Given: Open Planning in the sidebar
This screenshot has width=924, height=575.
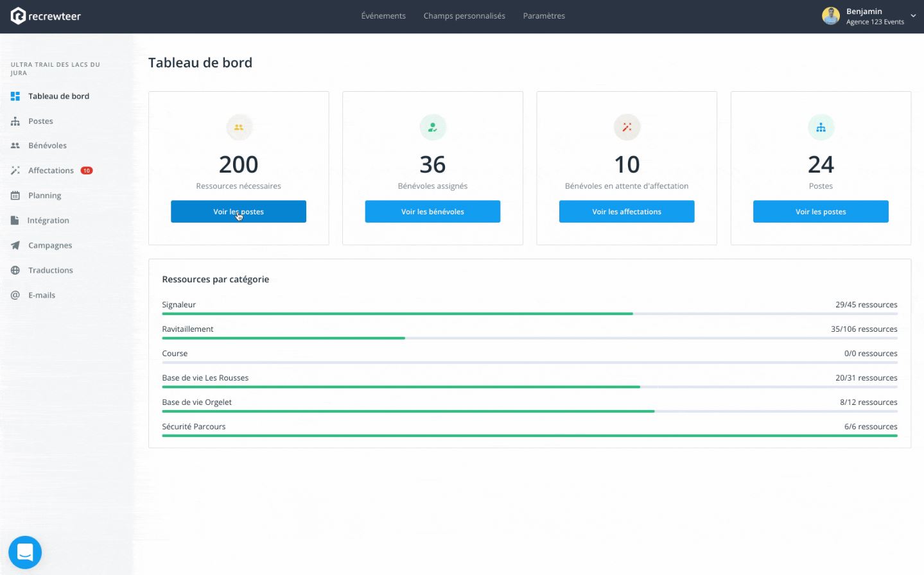Looking at the screenshot, I should 44,196.
